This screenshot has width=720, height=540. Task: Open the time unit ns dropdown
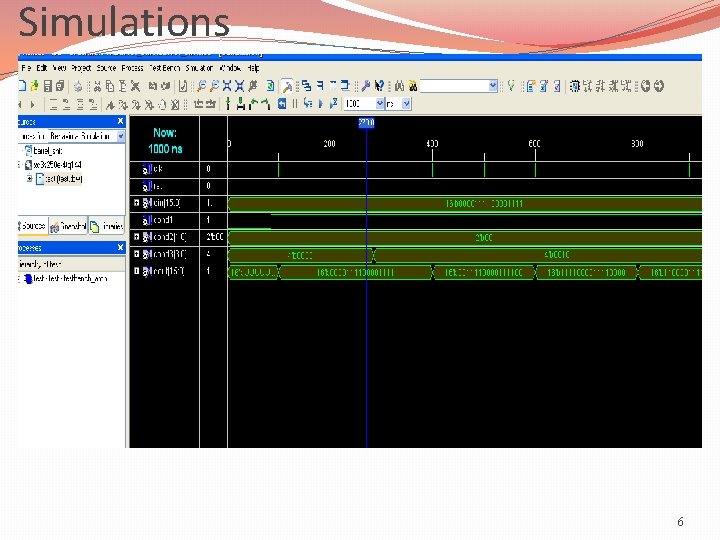(406, 104)
